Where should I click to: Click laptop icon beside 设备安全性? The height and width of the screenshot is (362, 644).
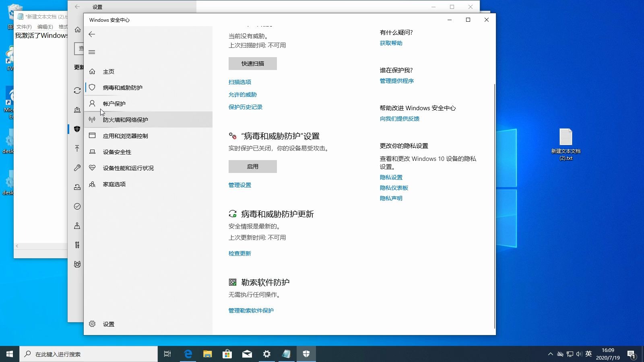coord(92,152)
